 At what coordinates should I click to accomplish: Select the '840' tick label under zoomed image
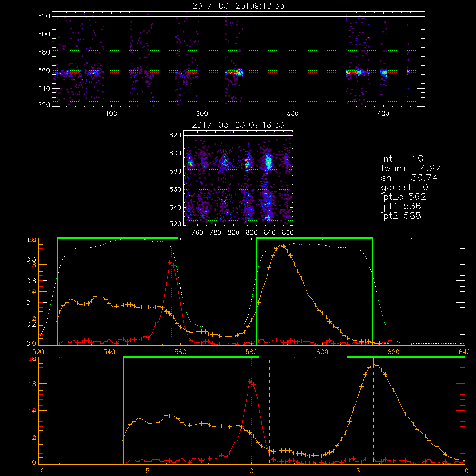click(x=269, y=233)
